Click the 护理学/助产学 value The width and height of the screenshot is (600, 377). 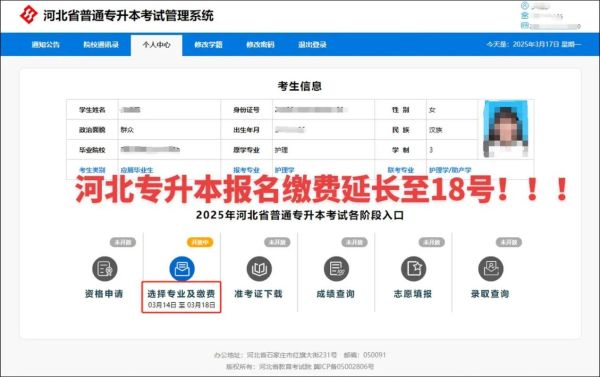[x=450, y=170]
